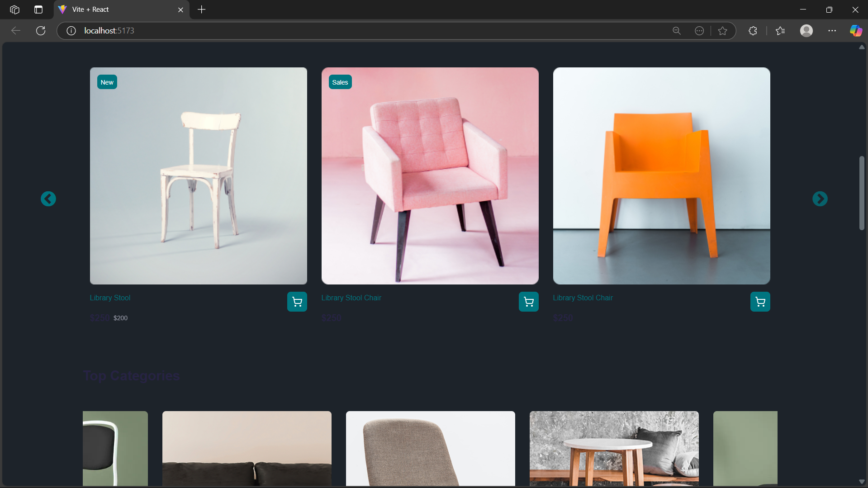Click the next slide arrow on carousel

(820, 199)
